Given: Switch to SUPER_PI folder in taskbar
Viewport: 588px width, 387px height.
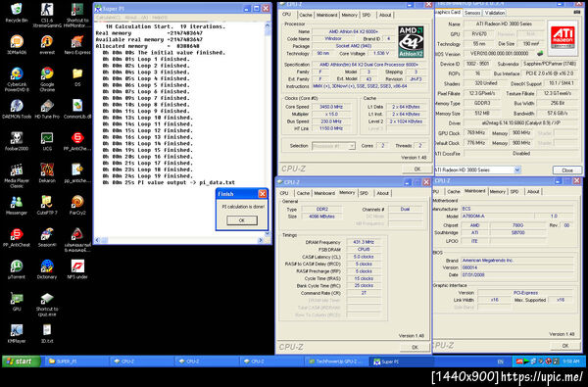Looking at the screenshot, I should [x=77, y=362].
